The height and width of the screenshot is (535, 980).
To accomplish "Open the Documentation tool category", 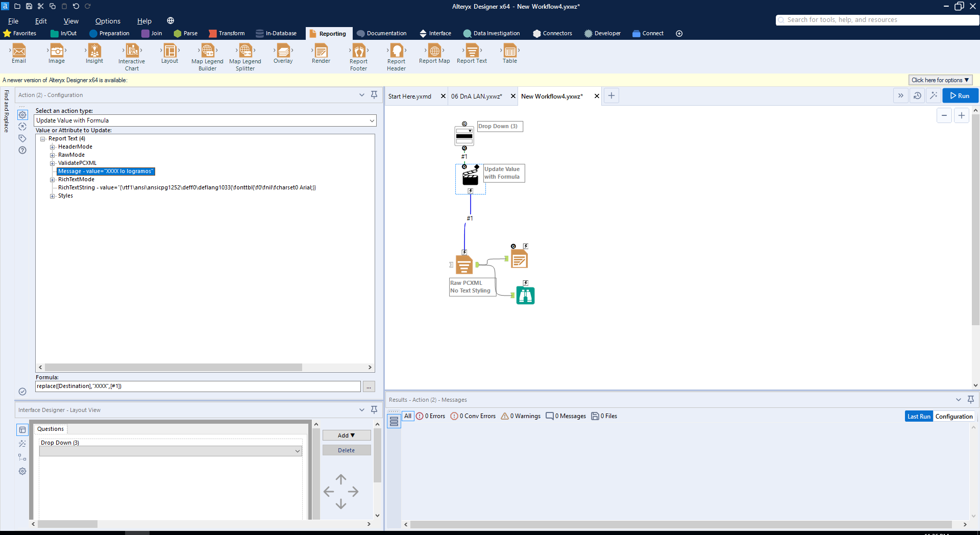I will pos(381,33).
